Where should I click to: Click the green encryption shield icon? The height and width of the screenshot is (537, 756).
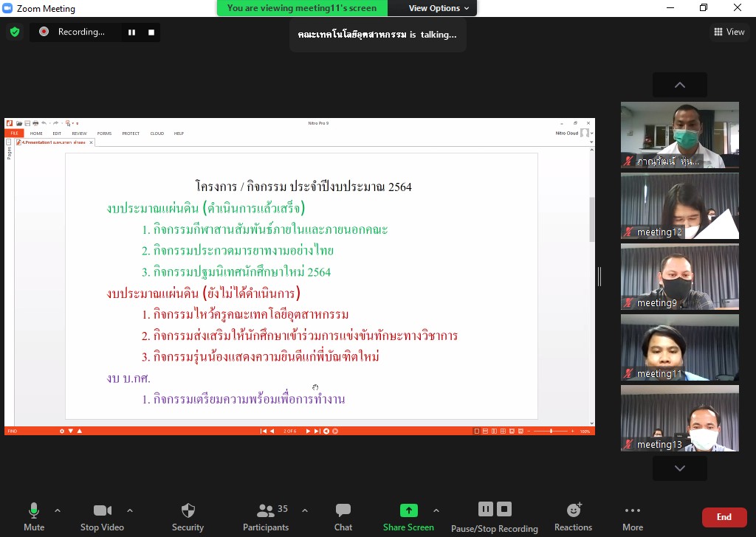pos(15,32)
